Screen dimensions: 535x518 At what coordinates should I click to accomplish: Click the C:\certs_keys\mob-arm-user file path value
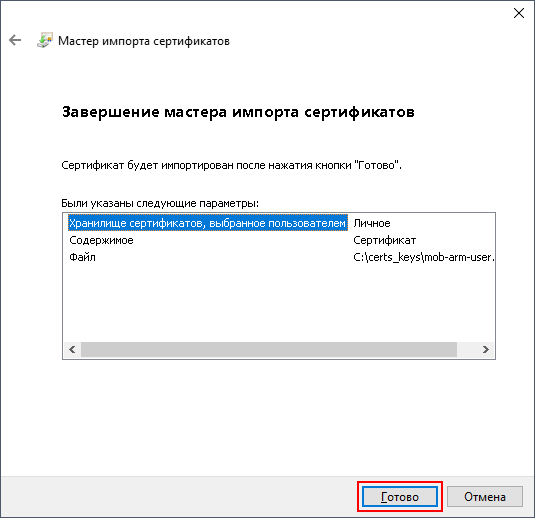click(424, 257)
